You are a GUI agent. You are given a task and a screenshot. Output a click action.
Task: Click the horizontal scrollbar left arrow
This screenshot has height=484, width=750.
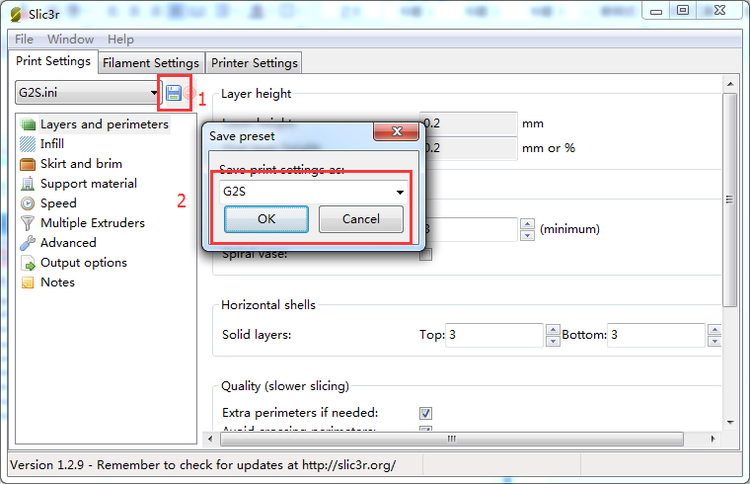click(x=210, y=439)
